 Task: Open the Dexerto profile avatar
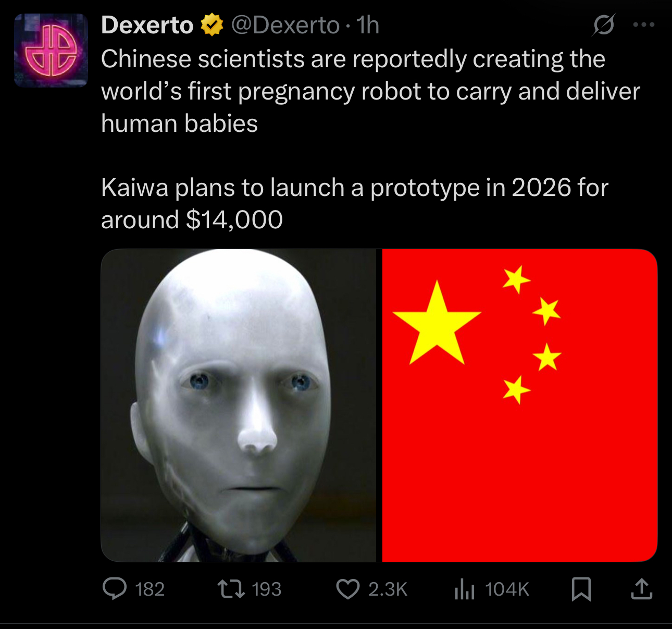pyautogui.click(x=51, y=51)
